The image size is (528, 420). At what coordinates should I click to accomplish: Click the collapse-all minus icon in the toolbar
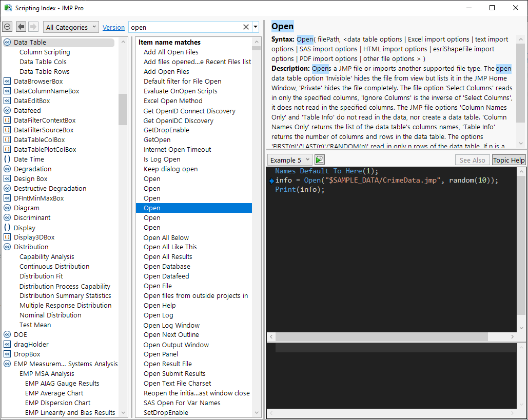point(7,27)
